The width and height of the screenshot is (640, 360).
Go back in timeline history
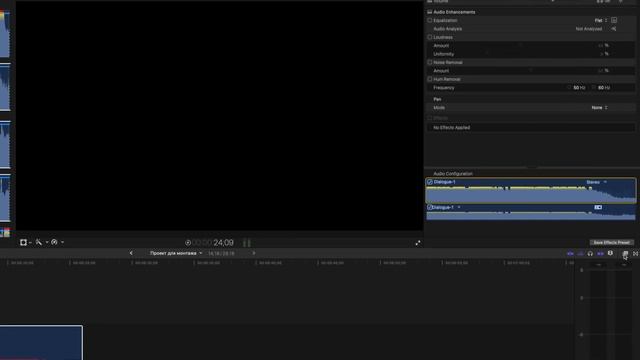[x=131, y=253]
